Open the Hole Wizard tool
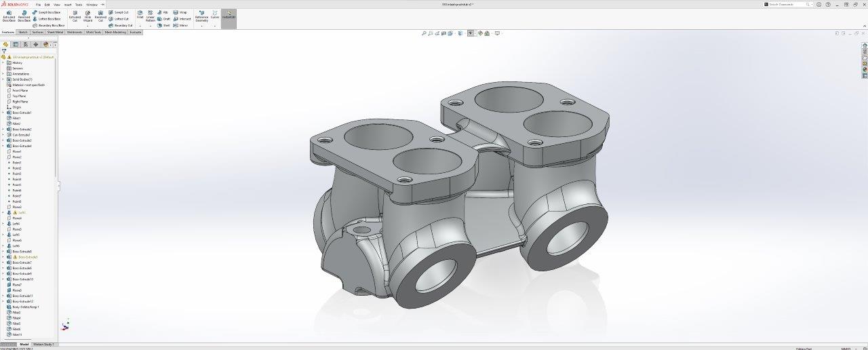This screenshot has height=350, width=868. (87, 16)
